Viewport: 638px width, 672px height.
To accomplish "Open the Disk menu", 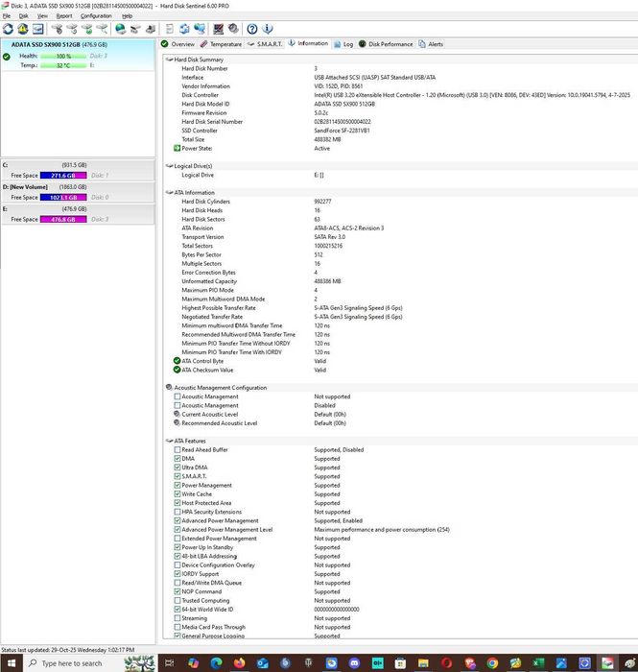I will click(24, 16).
